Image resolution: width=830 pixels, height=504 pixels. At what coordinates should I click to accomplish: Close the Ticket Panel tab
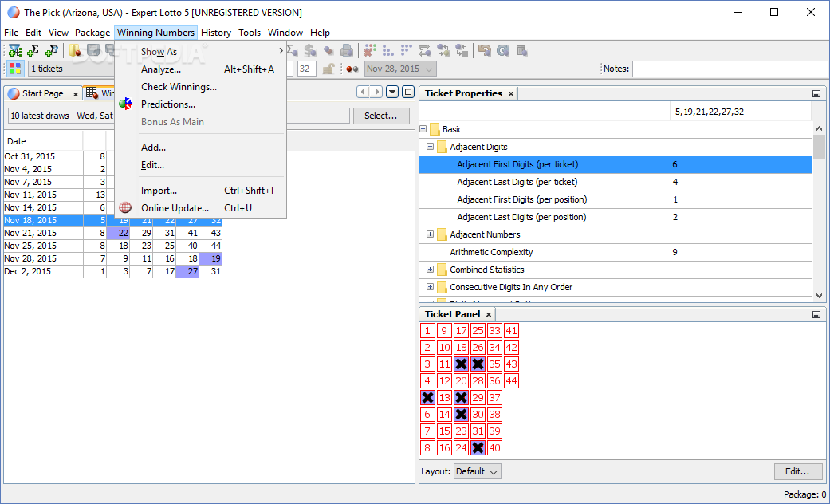click(x=489, y=314)
